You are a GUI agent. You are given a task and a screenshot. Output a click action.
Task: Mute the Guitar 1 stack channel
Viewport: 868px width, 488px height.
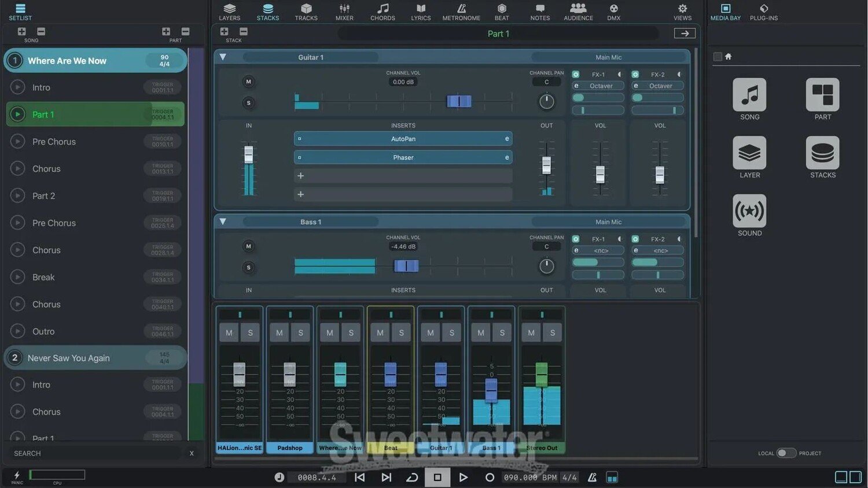point(249,82)
